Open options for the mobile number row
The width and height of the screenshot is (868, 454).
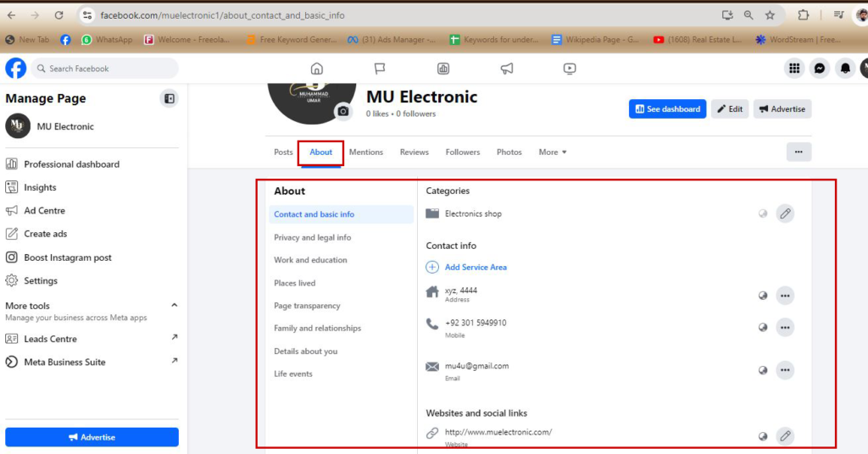click(785, 327)
